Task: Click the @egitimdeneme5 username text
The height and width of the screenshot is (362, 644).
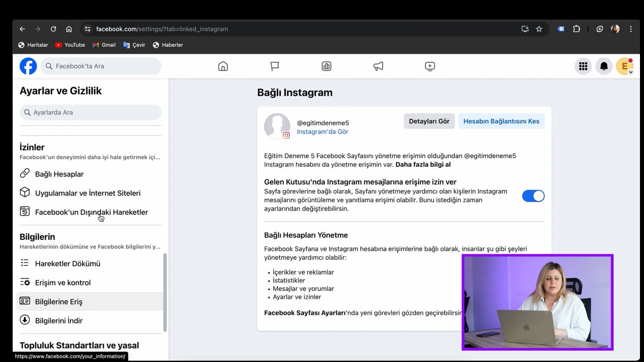Action: click(323, 123)
